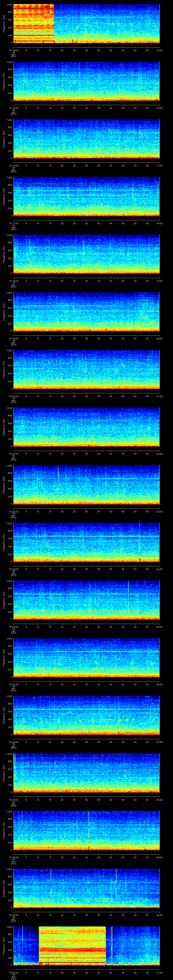
Task: Select the spectrogram panel starting at 15:14:00
Action: click(x=87, y=24)
